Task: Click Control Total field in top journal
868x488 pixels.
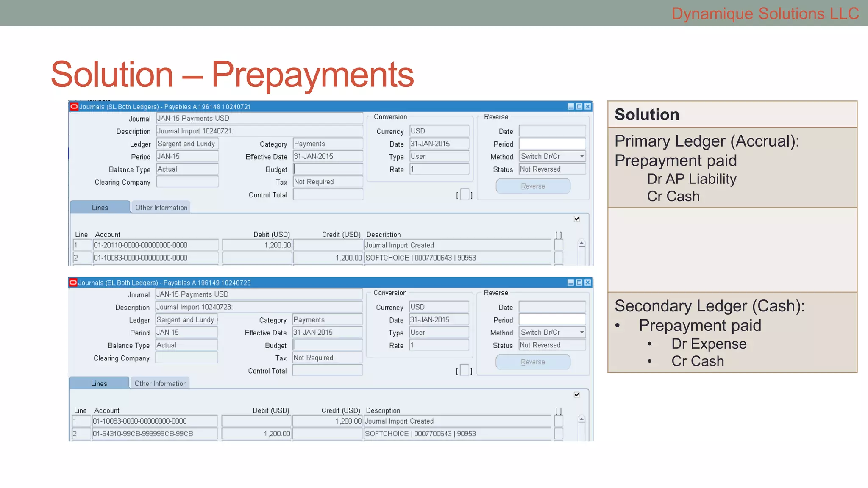Action: click(328, 194)
